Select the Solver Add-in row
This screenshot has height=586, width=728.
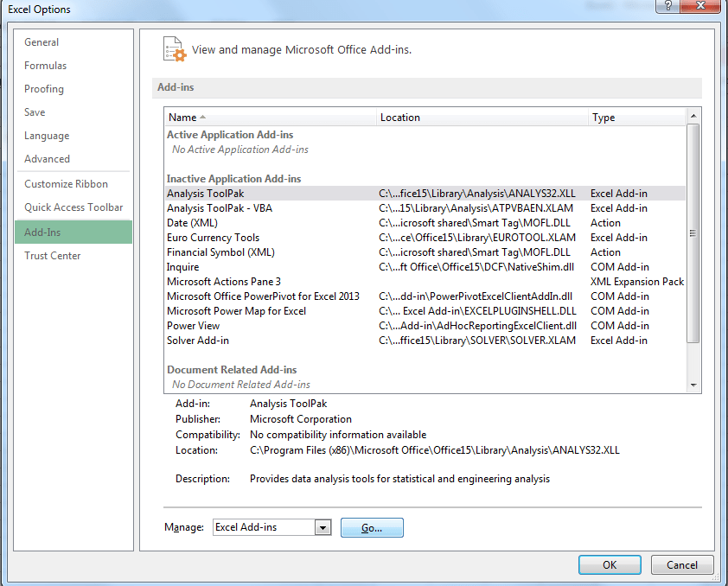click(x=425, y=341)
